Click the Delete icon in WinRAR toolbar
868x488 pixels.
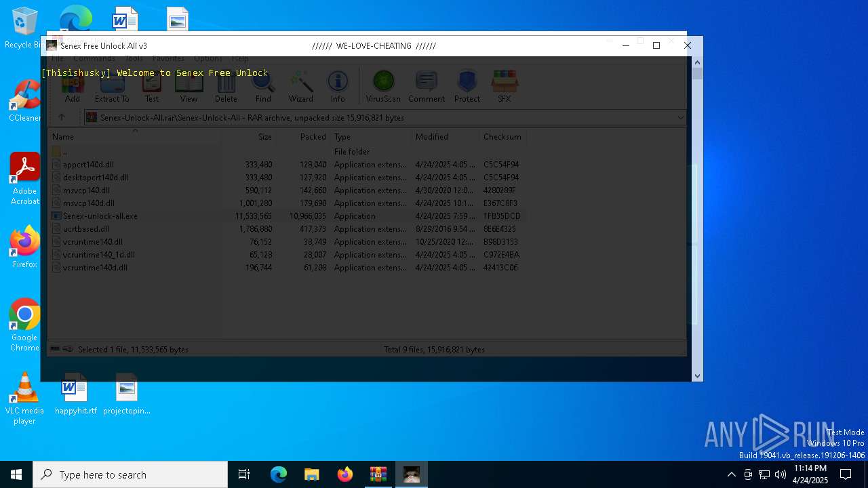coord(226,87)
